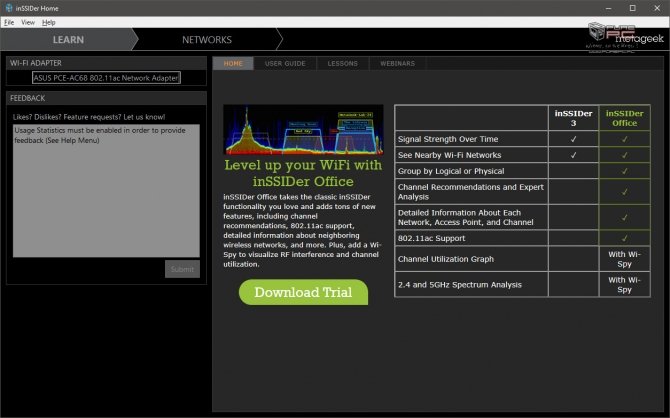The image size is (670, 418).
Task: Click the 'Channel Utilization Graph' row label
Action: pyautogui.click(x=446, y=259)
